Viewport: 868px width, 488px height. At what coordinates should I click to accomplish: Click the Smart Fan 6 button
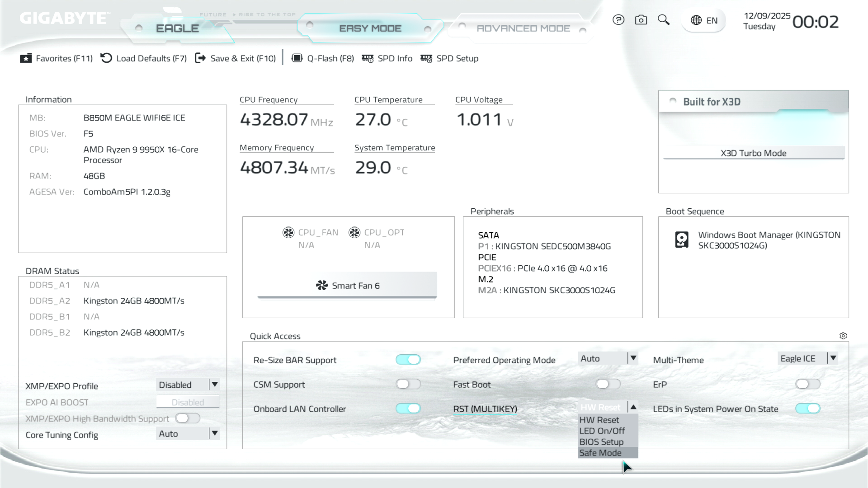347,286
